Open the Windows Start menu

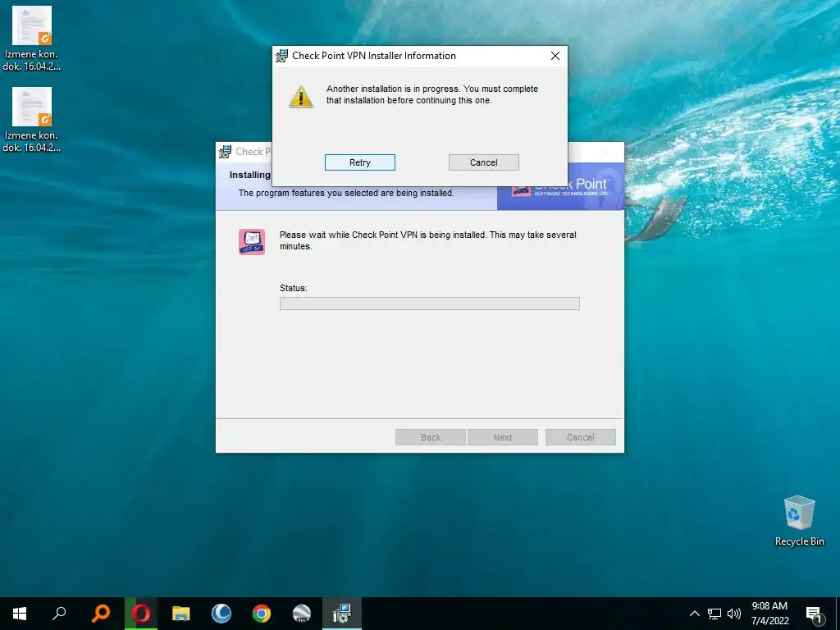click(20, 614)
